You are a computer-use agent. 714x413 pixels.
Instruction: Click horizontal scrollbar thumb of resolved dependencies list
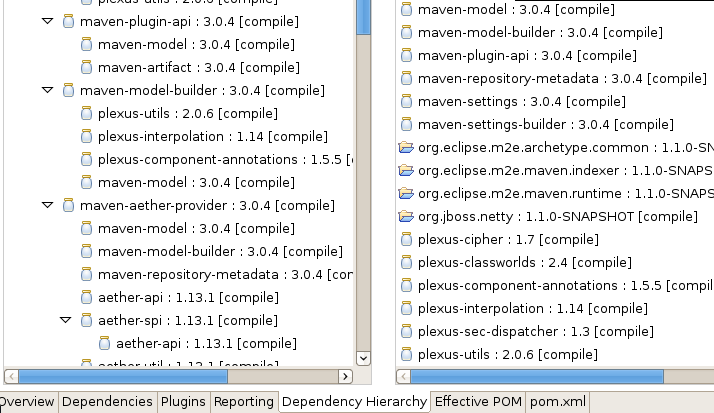point(537,376)
